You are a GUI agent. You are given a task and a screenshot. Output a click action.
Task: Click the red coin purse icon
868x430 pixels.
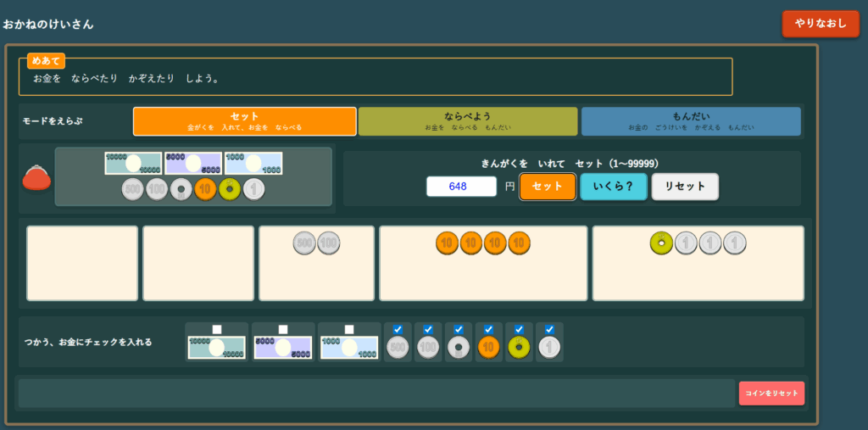[35, 178]
